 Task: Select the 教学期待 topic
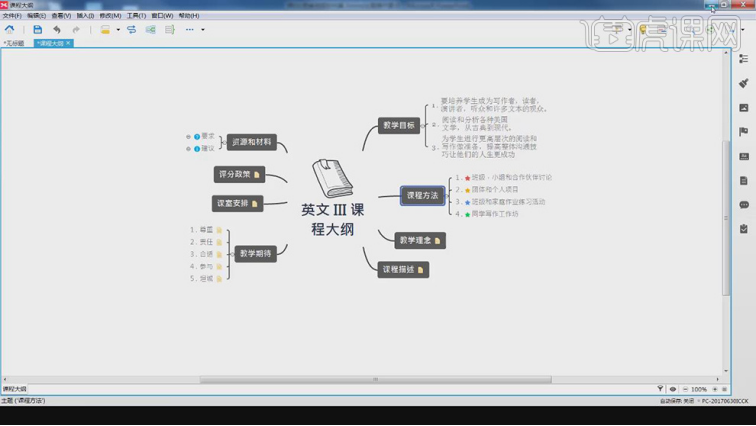point(256,253)
